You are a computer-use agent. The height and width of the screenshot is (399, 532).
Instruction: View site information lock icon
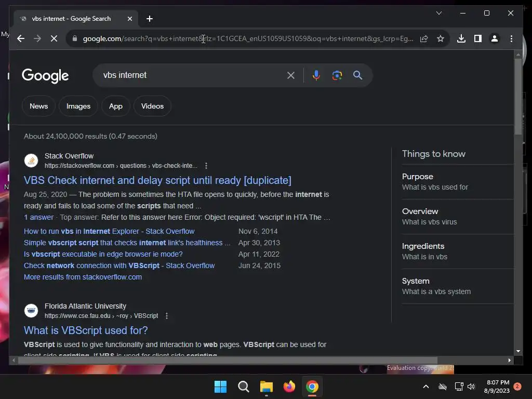coord(75,38)
